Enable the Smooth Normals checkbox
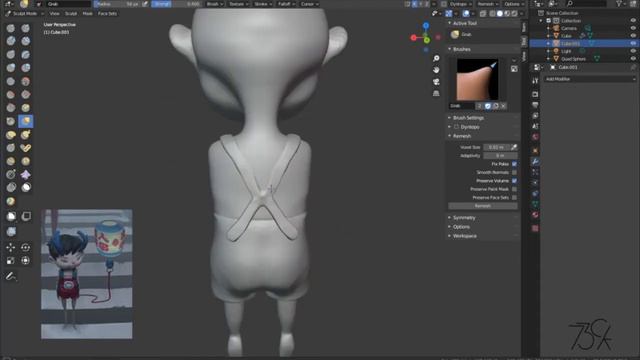The width and height of the screenshot is (640, 360). click(514, 172)
